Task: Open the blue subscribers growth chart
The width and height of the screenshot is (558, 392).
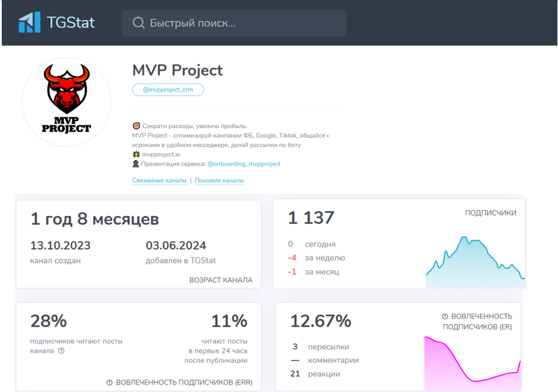Action: pyautogui.click(x=476, y=262)
